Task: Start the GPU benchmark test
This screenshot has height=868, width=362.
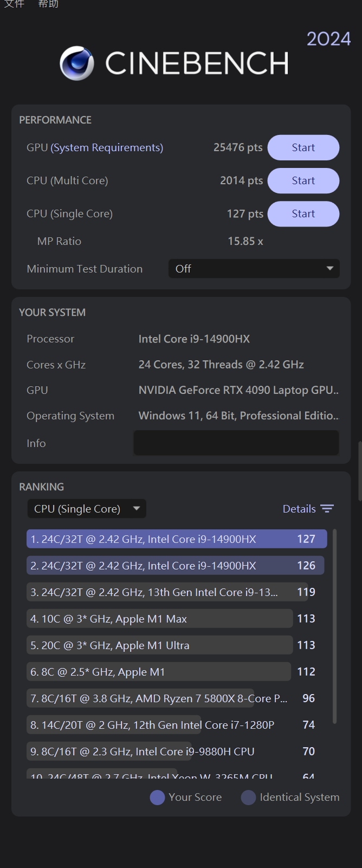Action: pos(303,147)
